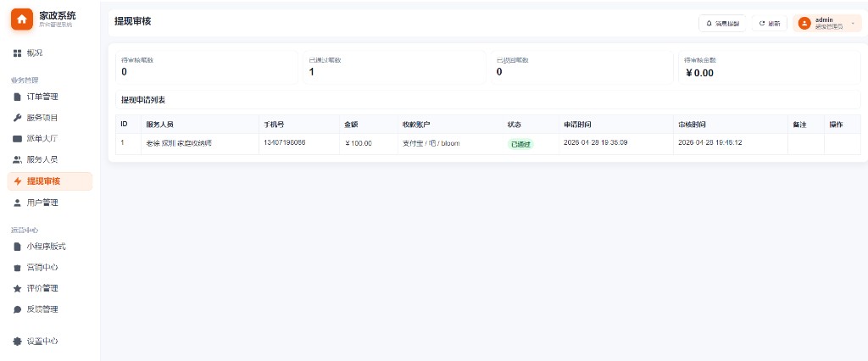Image resolution: width=868 pixels, height=361 pixels.
Task: Expand the admin account dropdown arrow
Action: pos(853,23)
